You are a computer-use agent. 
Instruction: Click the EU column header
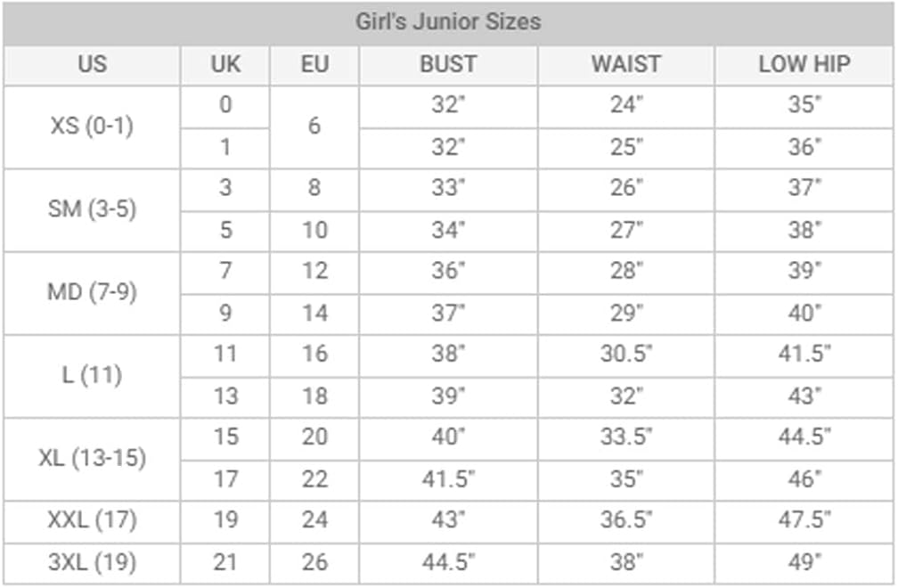314,64
